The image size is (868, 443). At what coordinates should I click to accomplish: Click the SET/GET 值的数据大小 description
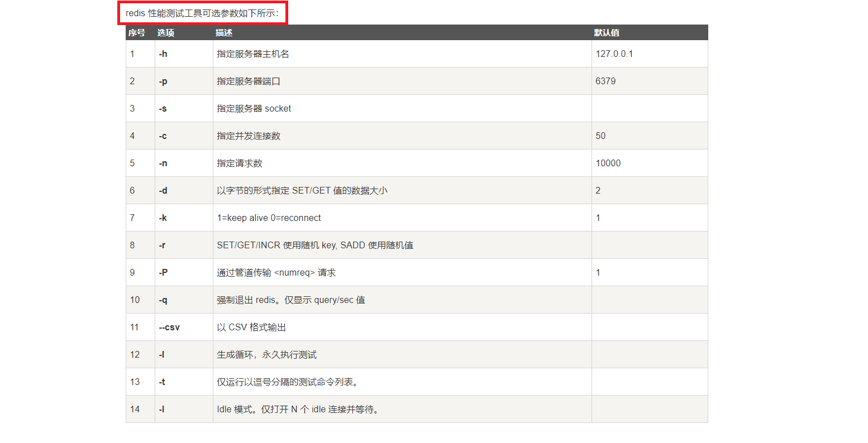[x=302, y=191]
